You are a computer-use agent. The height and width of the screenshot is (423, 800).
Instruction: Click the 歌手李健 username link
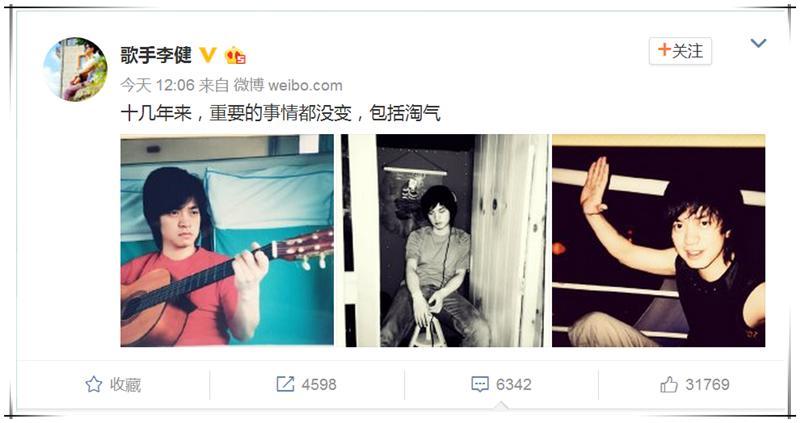coord(156,55)
